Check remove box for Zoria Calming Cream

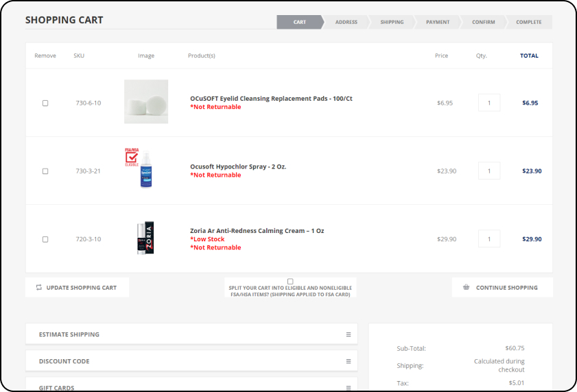point(45,239)
